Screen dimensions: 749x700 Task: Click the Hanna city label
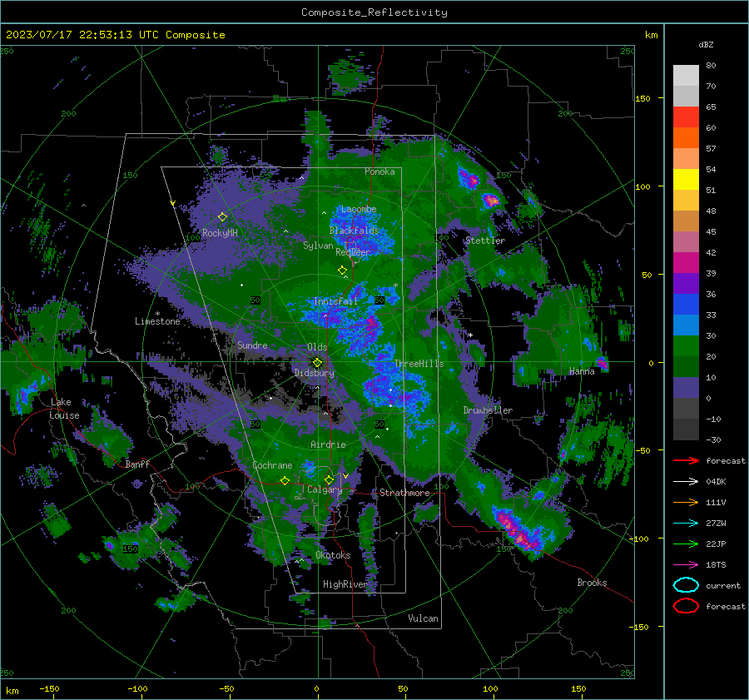pyautogui.click(x=582, y=371)
